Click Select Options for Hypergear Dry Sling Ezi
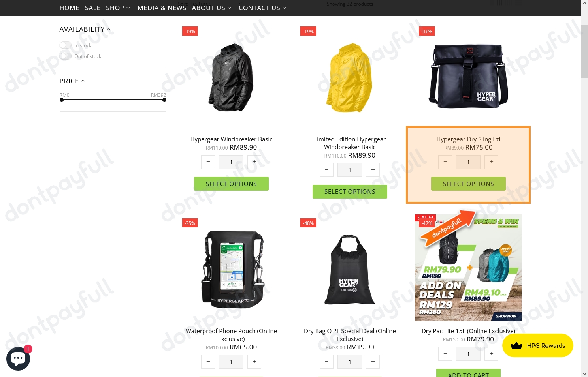Viewport: 588px width, 377px height. [468, 184]
